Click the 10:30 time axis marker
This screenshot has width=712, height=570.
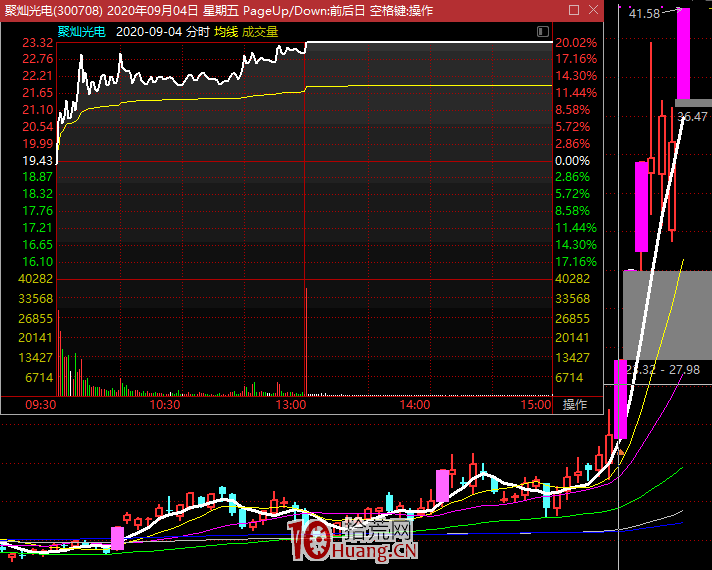click(164, 405)
